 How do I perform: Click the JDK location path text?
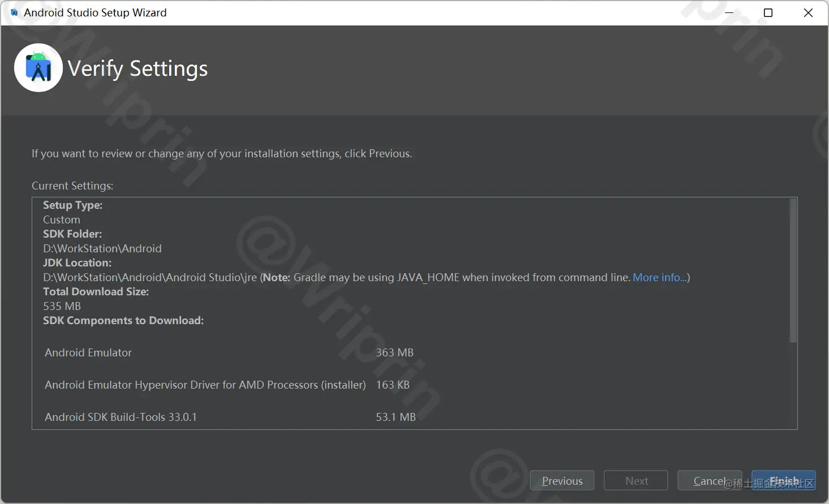[150, 278]
